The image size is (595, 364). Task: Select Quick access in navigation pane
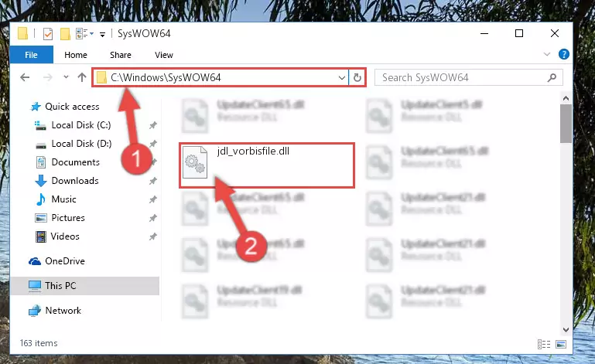pos(72,107)
